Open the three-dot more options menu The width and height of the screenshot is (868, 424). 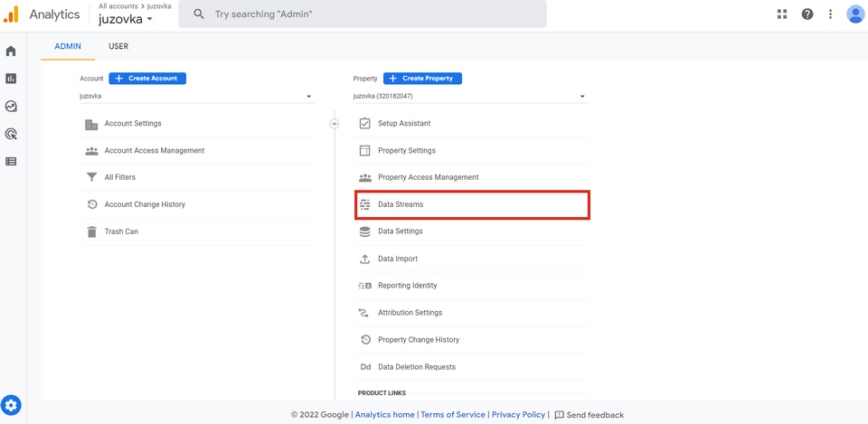coord(830,14)
